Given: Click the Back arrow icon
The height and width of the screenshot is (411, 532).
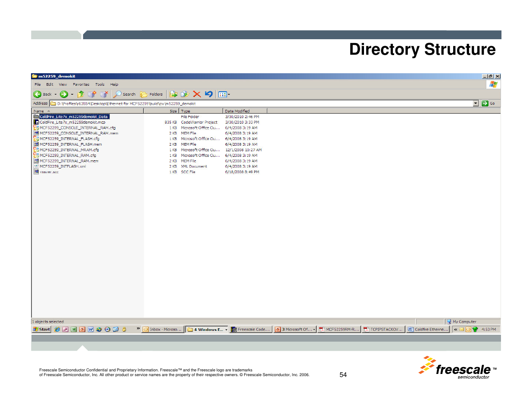Looking at the screenshot, I should pyautogui.click(x=37, y=94).
